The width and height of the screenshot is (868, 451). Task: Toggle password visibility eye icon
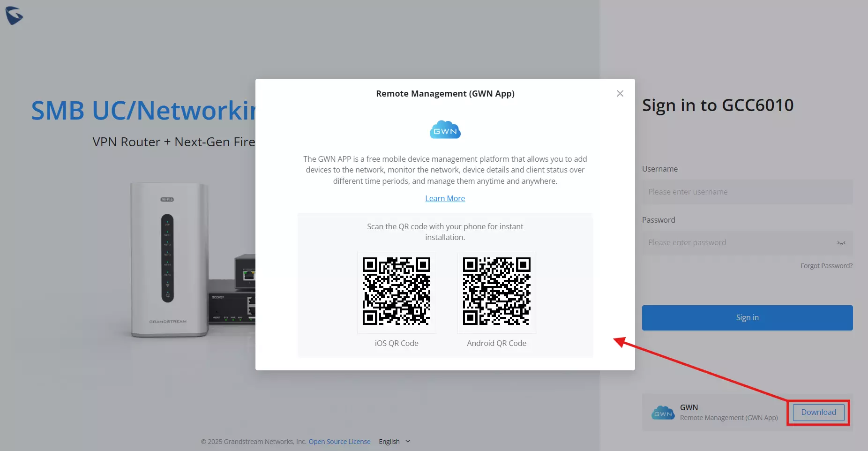coord(841,243)
